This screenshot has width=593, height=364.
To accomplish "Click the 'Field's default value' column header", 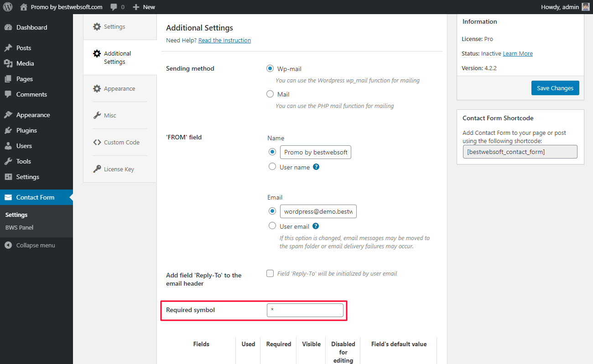I will pos(399,344).
